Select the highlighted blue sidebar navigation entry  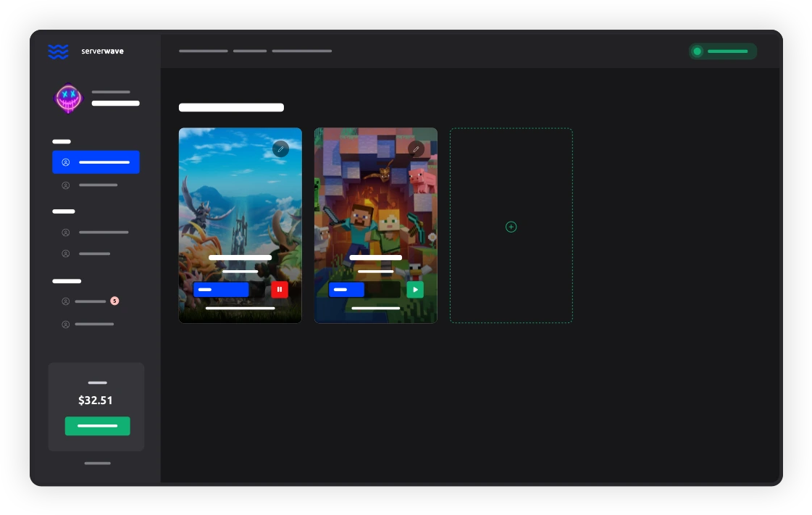(x=96, y=162)
